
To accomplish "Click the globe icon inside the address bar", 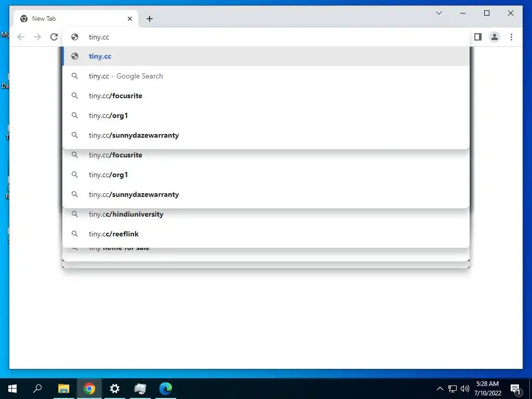I will (75, 37).
